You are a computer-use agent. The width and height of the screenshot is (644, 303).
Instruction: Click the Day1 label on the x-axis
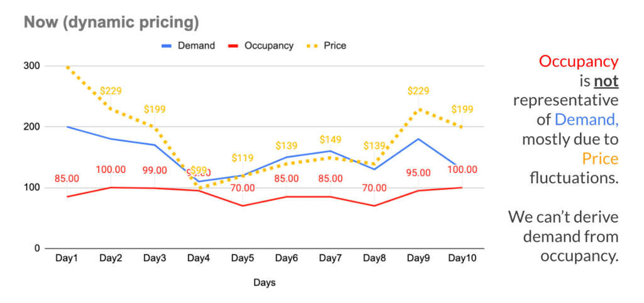point(67,260)
